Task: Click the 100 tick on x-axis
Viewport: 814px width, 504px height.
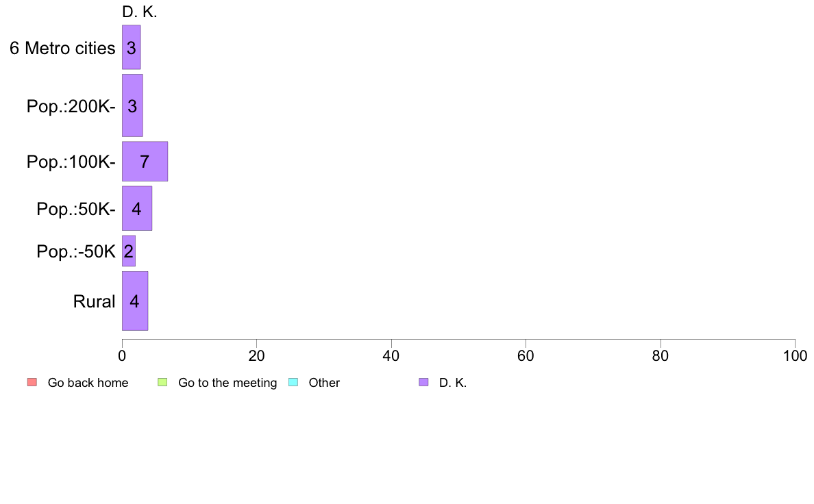Action: click(795, 355)
